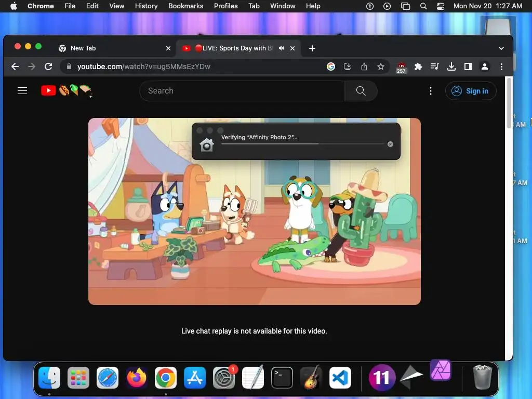
Task: Click the address bar URL
Action: pyautogui.click(x=144, y=66)
